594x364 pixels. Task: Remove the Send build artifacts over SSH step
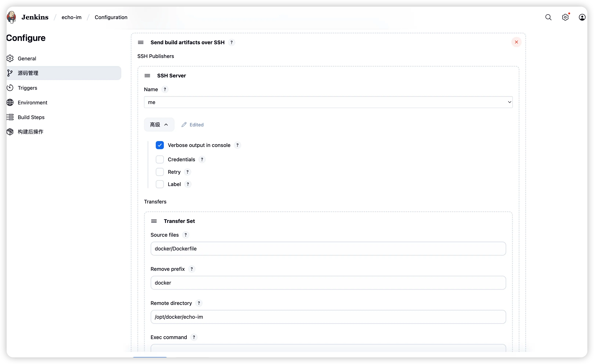[x=516, y=42]
